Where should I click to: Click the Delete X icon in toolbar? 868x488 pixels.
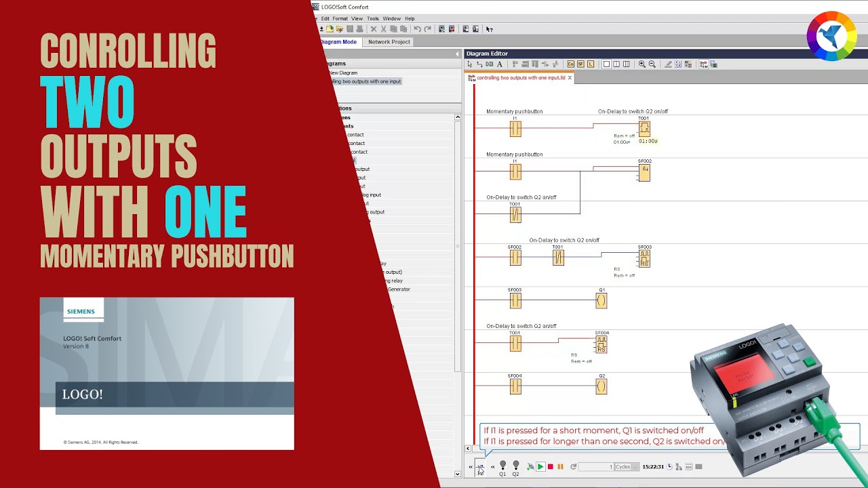coord(374,29)
